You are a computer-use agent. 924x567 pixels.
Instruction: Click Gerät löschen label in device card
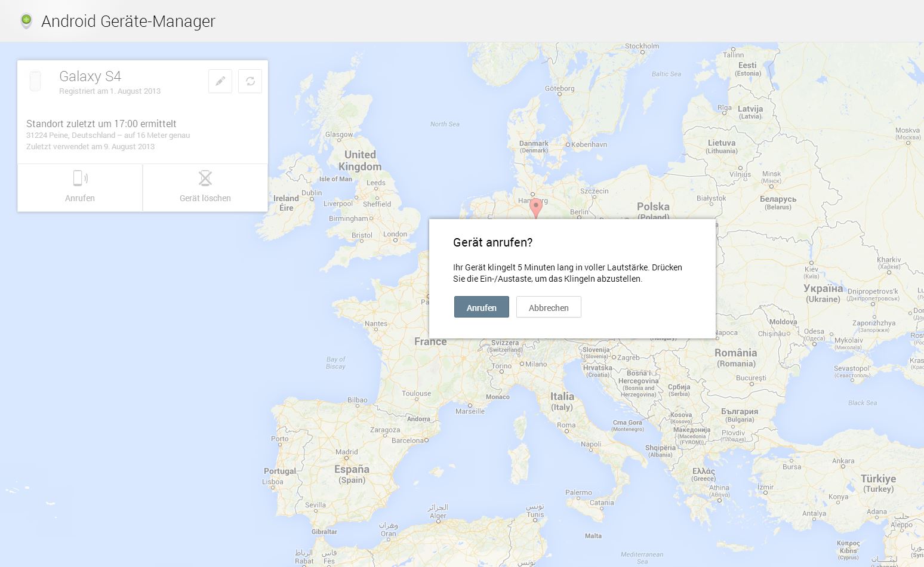coord(205,198)
